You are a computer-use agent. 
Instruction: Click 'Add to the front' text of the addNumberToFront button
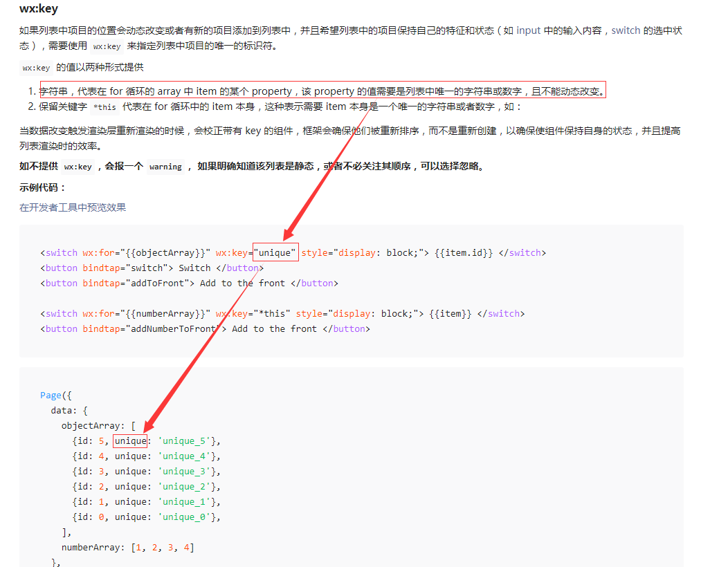[275, 329]
